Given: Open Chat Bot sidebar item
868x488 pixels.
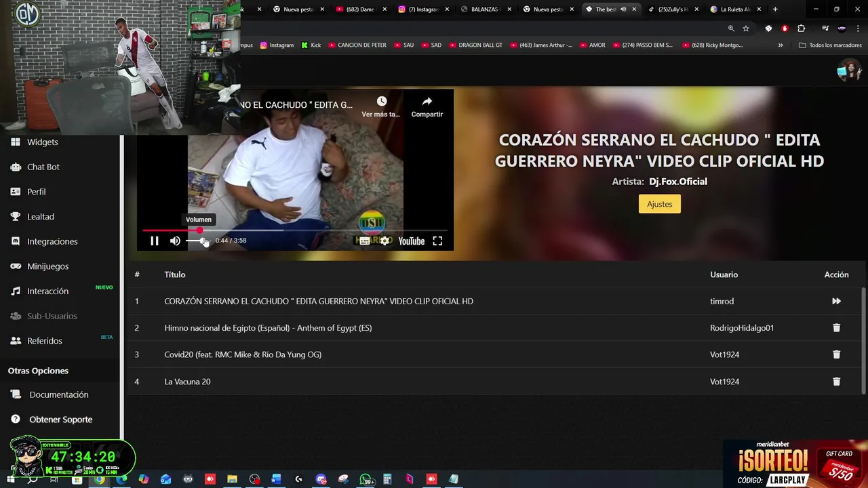Looking at the screenshot, I should coord(43,167).
